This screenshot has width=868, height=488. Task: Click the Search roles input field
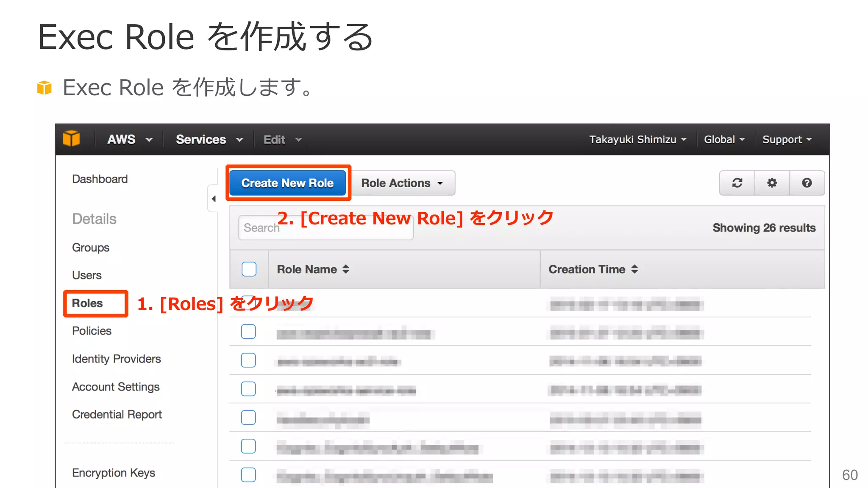(x=326, y=228)
